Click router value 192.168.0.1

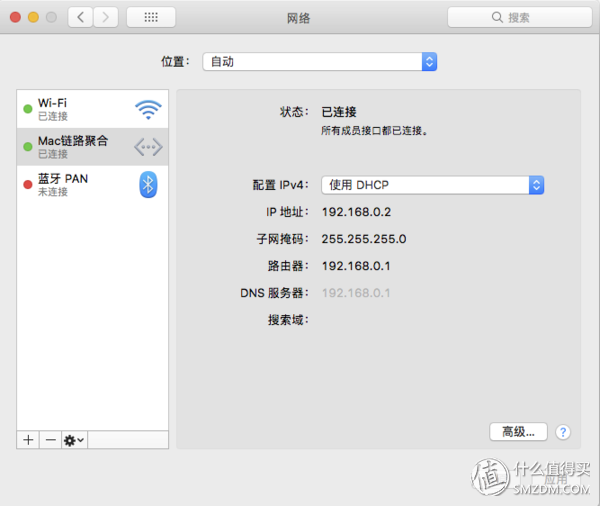coord(356,266)
